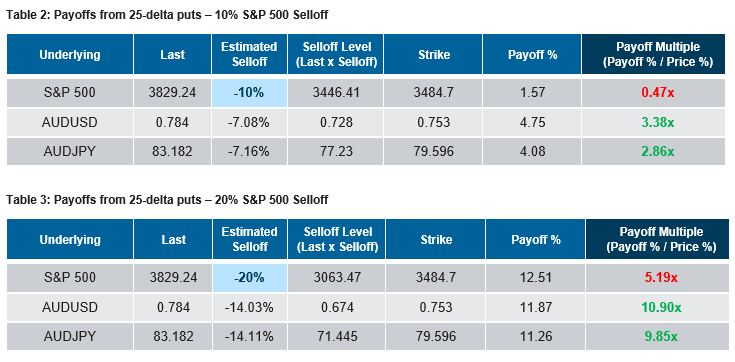Click the Underlying header in Table 2

[70, 54]
